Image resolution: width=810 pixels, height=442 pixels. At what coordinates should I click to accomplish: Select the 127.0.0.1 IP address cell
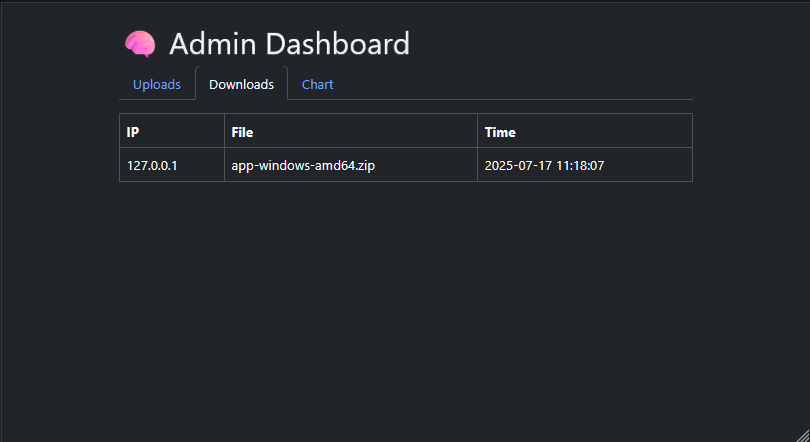152,166
